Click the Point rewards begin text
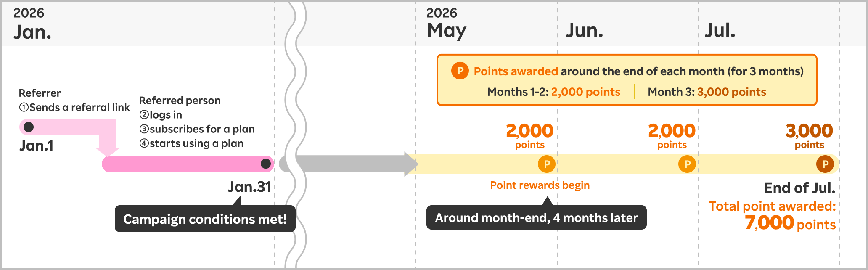 coord(540,185)
